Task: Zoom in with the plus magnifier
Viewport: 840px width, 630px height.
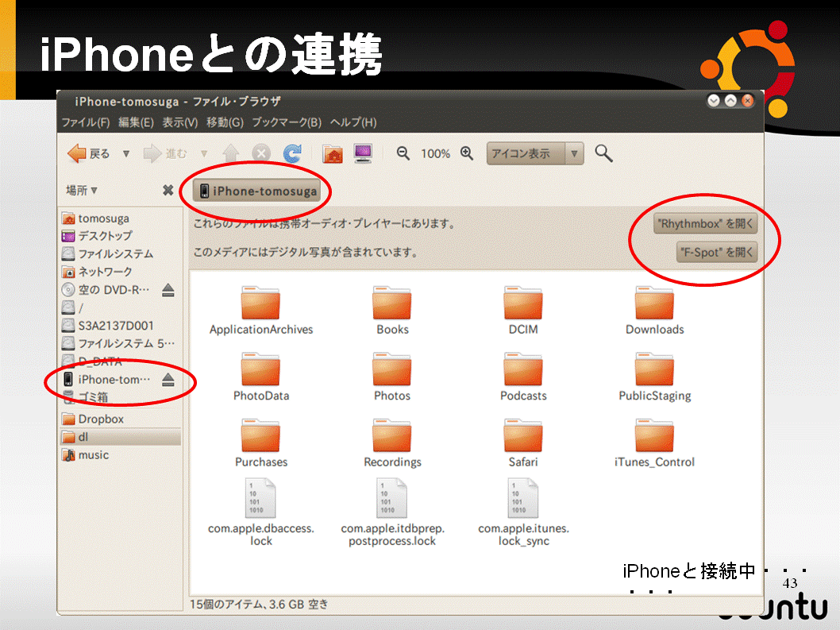Action: click(x=467, y=153)
